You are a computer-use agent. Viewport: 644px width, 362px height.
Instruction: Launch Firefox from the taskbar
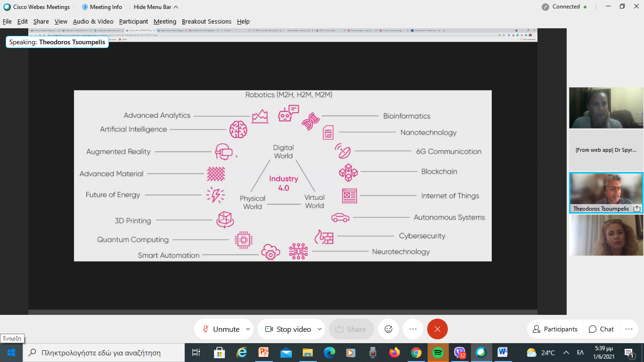394,353
